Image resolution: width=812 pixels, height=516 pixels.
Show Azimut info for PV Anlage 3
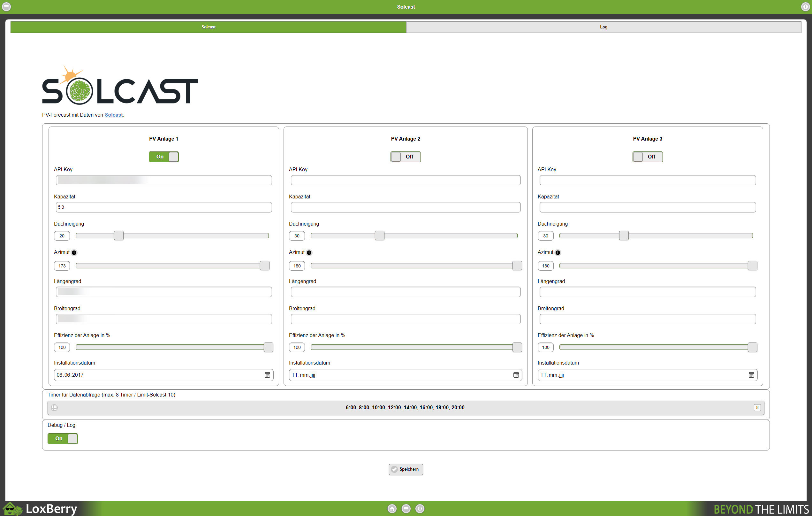tap(558, 252)
